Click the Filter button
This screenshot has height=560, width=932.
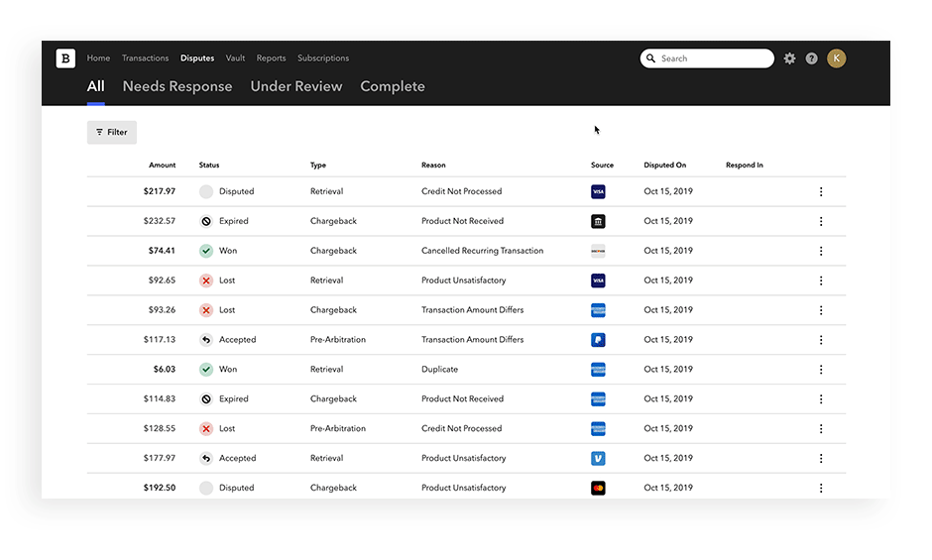(x=112, y=132)
